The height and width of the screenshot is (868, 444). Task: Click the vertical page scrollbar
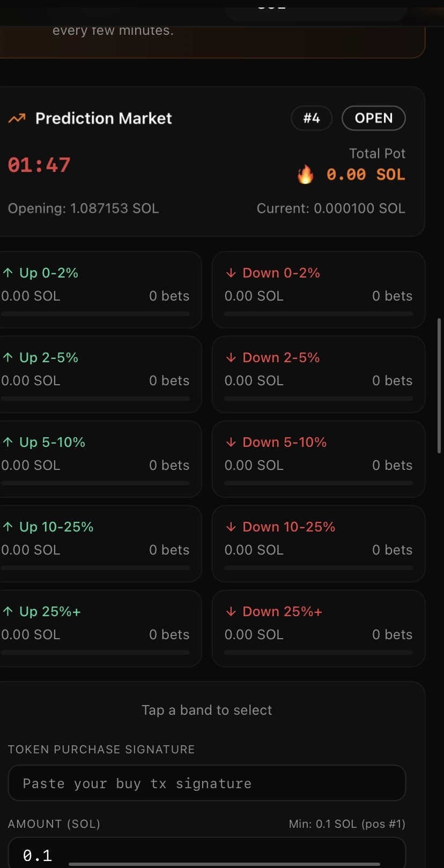(x=440, y=386)
